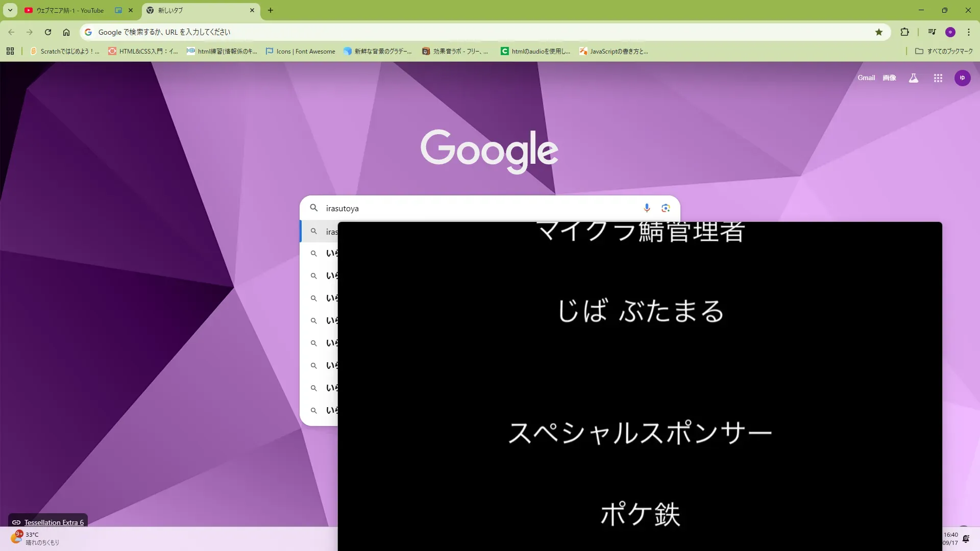The image size is (980, 551).
Task: Open the Google apps grid
Action: 938,78
